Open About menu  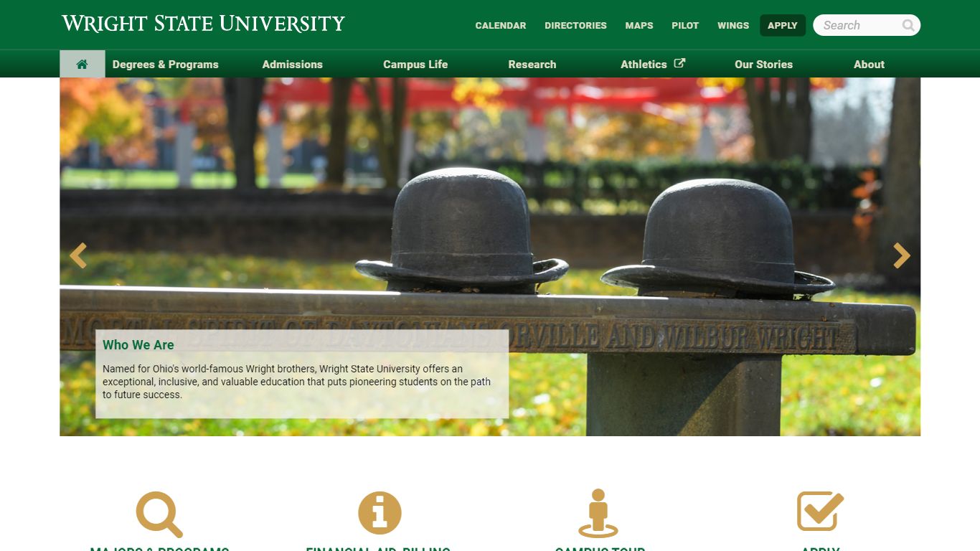pos(869,64)
